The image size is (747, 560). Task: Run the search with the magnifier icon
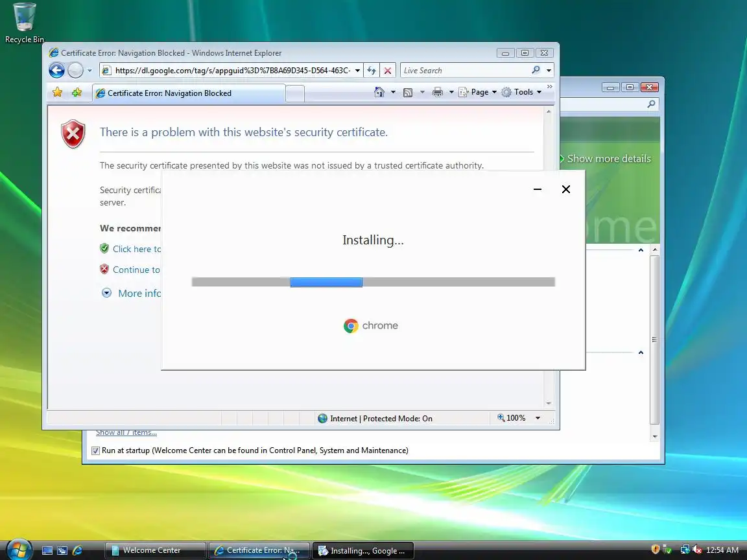pyautogui.click(x=536, y=70)
